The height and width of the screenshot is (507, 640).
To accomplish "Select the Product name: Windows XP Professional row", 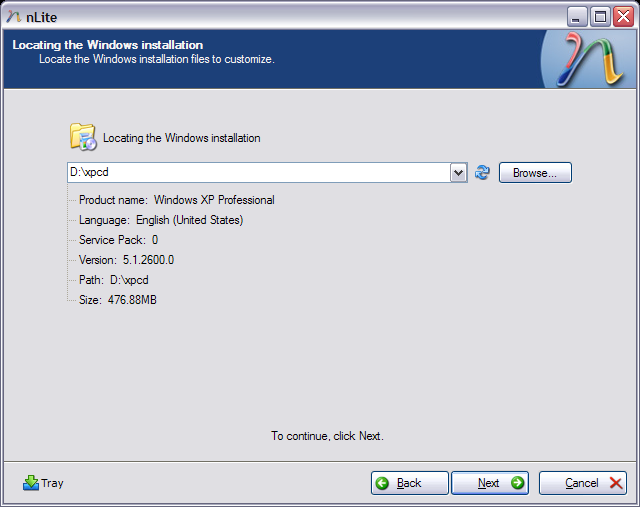I will click(176, 200).
